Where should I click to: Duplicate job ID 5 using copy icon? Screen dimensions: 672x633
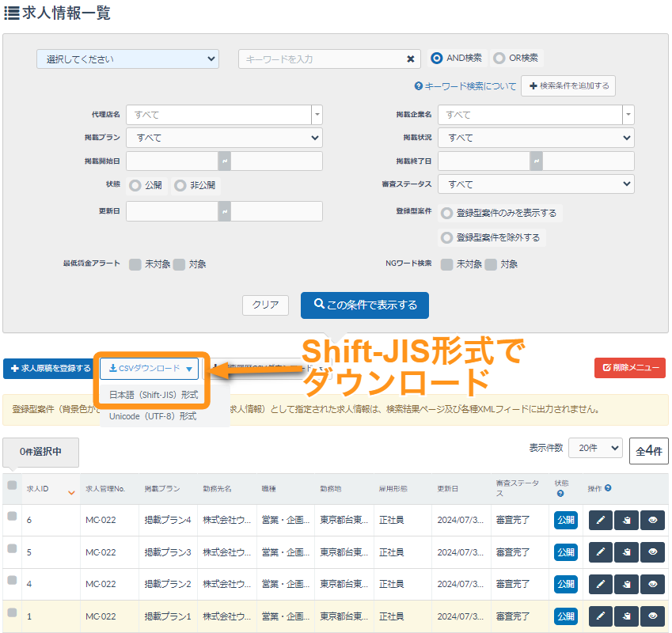point(626,552)
